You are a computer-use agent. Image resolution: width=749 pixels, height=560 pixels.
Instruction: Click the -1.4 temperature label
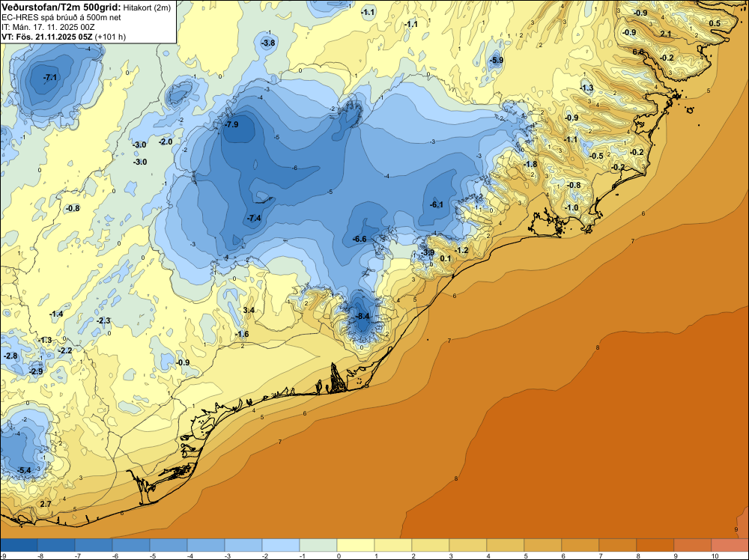point(56,314)
